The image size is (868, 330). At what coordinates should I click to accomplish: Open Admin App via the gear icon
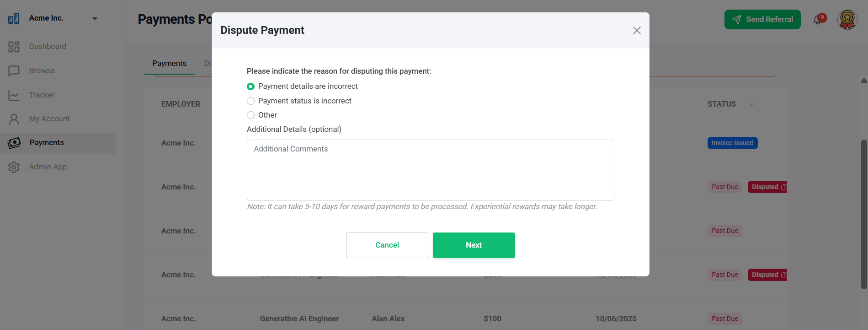point(14,167)
